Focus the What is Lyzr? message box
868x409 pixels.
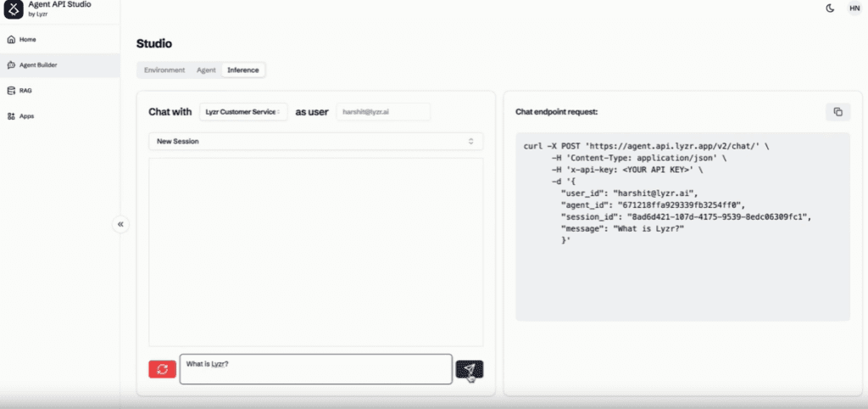tap(315, 369)
